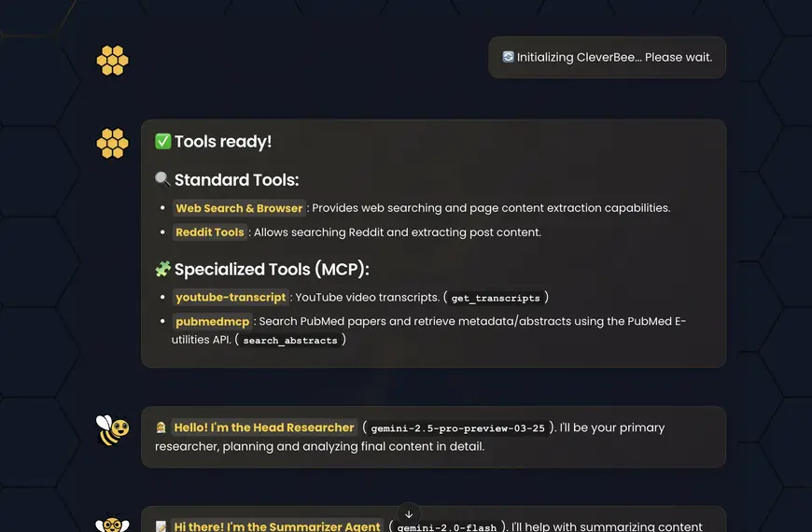812x532 pixels.
Task: Click the puzzle piece icon beside Specialized Tools
Action: (162, 269)
